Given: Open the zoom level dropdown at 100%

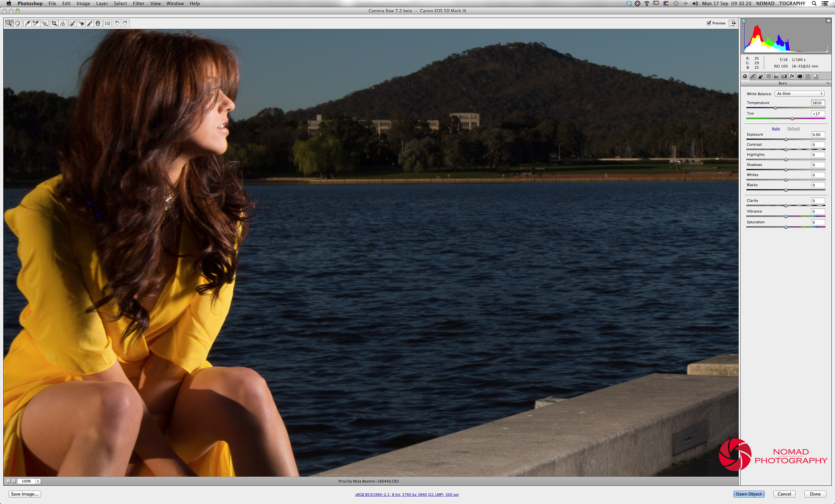Looking at the screenshot, I should (38, 481).
